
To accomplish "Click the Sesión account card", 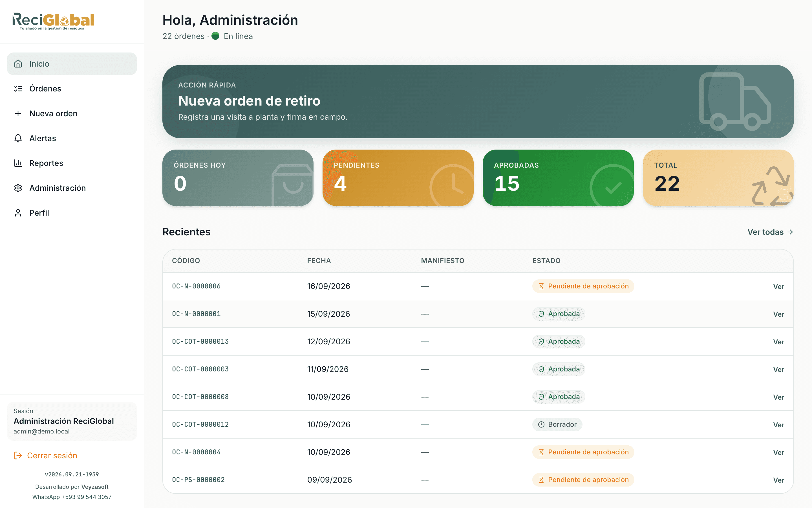I will 72,421.
